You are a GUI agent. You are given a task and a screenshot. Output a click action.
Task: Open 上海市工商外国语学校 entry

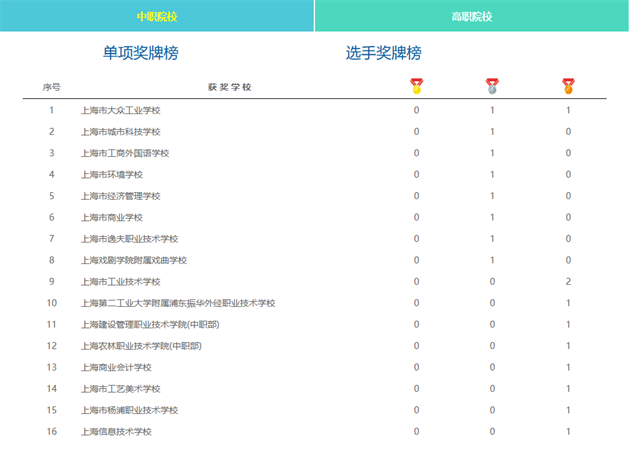125,153
